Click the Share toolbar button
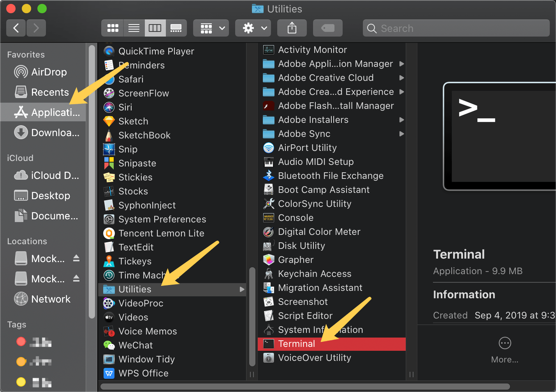The height and width of the screenshot is (392, 556). (x=292, y=28)
